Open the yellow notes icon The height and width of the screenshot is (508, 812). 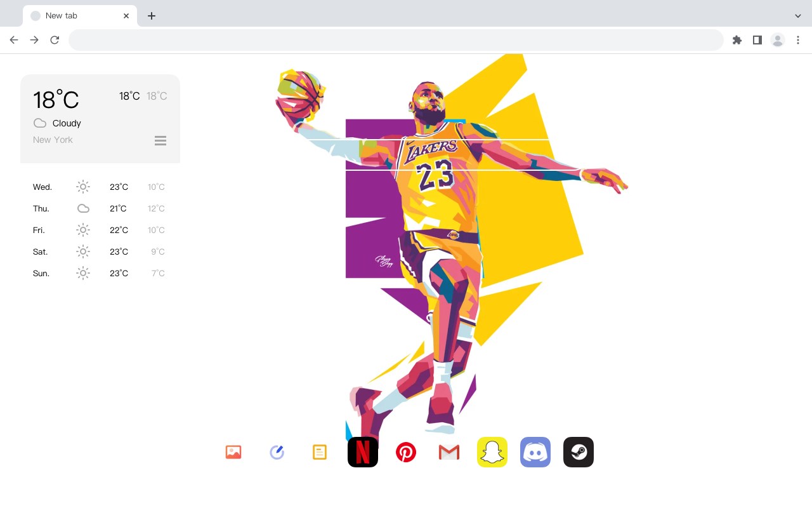[x=320, y=452]
